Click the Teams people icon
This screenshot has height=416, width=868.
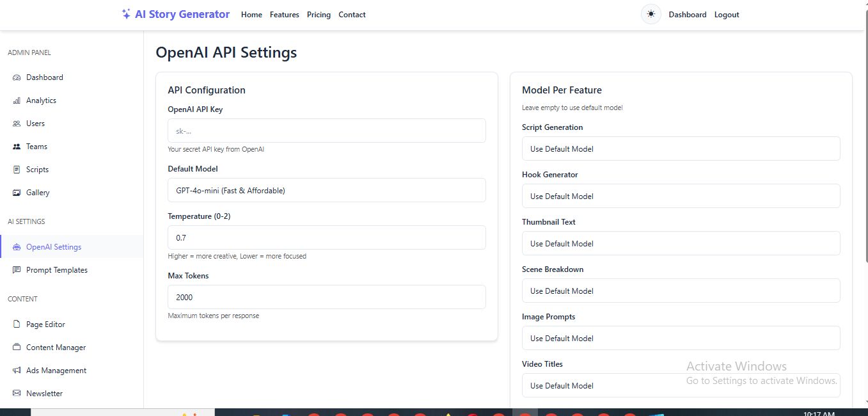tap(17, 147)
